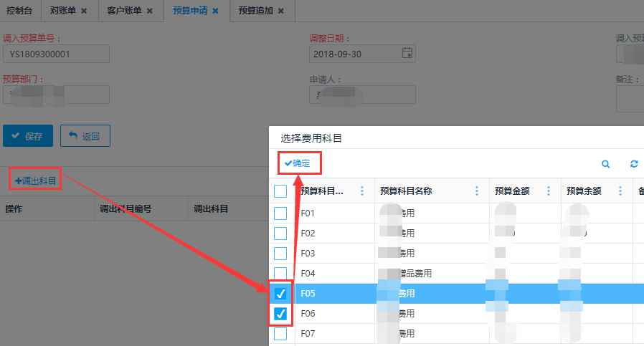Image resolution: width=644 pixels, height=346 pixels.
Task: Open column menu for 预算科目名称
Action: click(x=477, y=191)
